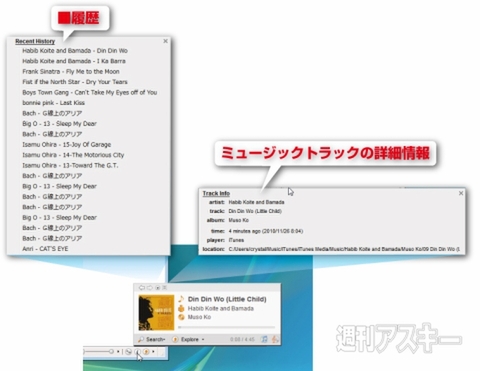This screenshot has height=371, width=480.
Task: Click album value Muso Ko in Track Info
Action: (239, 220)
